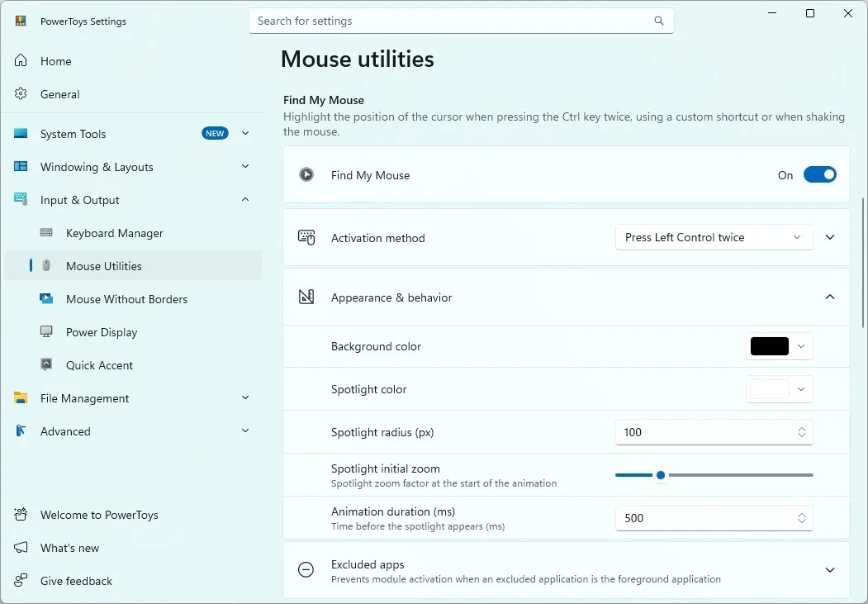This screenshot has height=604, width=868.
Task: Click the Spotlight initial zoom slider thumb
Action: pyautogui.click(x=661, y=475)
